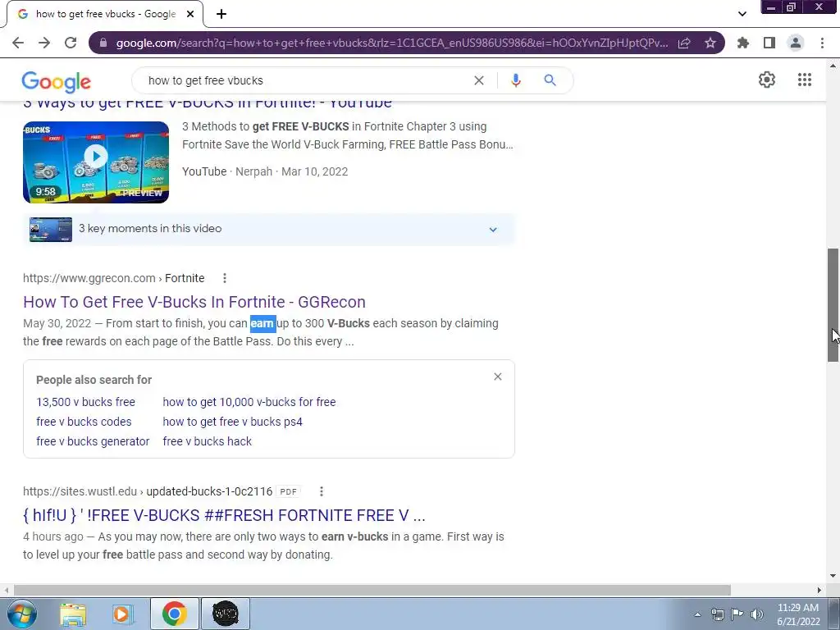840x630 pixels.
Task: Click the vertical scrollbar thumb
Action: [x=833, y=305]
